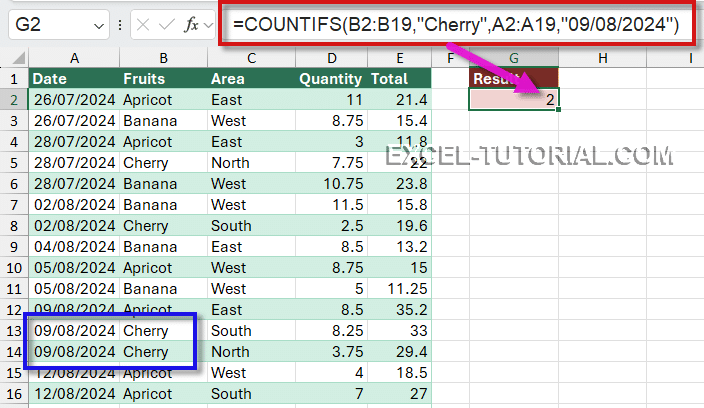Click the Cancel (X) formula bar icon

click(143, 25)
